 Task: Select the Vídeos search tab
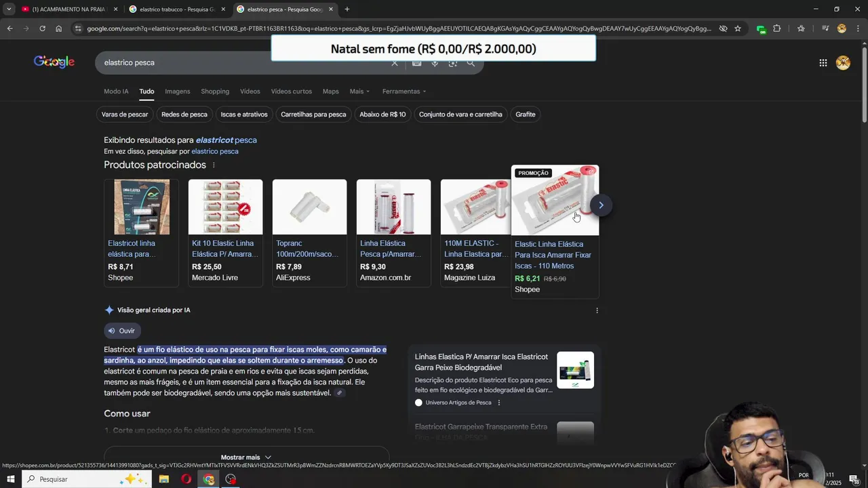pyautogui.click(x=250, y=91)
